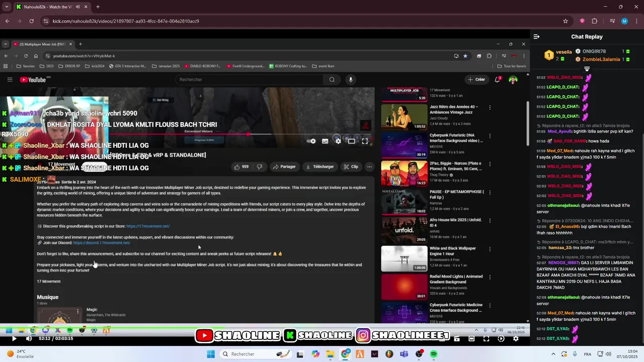644x362 pixels.
Task: Open options for Cyberpunk Futuristic DNA video
Action: click(x=490, y=135)
